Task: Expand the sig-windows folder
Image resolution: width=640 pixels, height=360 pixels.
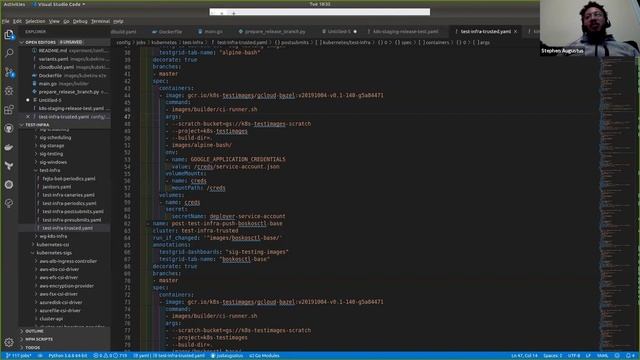Action: [x=53, y=162]
